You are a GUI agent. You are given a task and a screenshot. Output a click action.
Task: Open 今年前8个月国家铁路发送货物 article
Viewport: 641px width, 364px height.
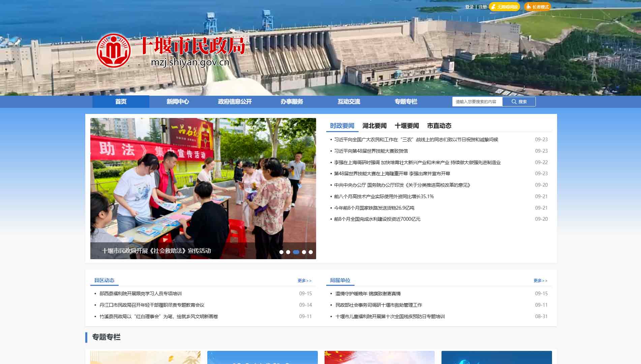click(x=374, y=208)
